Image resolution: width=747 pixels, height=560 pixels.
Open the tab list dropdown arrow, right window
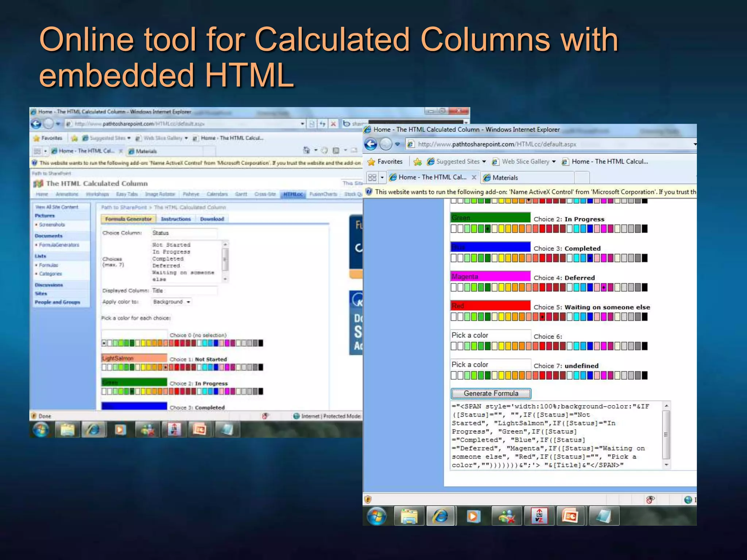[382, 178]
